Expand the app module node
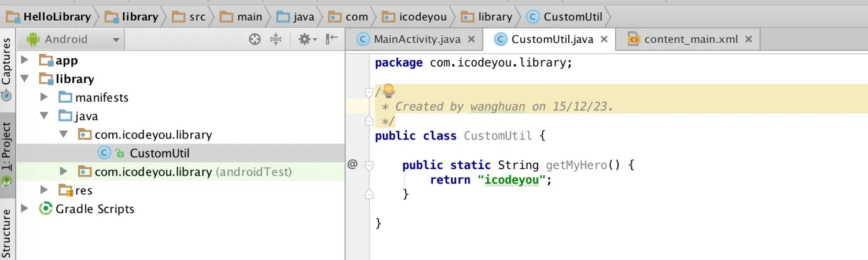Screen dimensions: 868x260 coord(24,60)
